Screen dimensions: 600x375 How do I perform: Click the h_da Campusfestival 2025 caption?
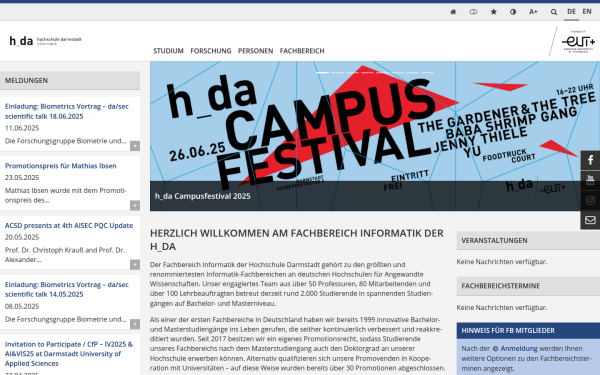tap(203, 196)
